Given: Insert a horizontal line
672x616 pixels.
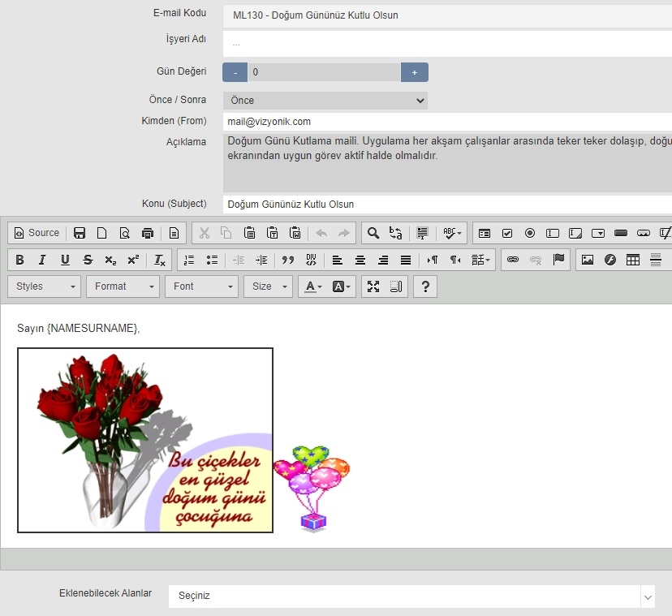Looking at the screenshot, I should [x=655, y=260].
